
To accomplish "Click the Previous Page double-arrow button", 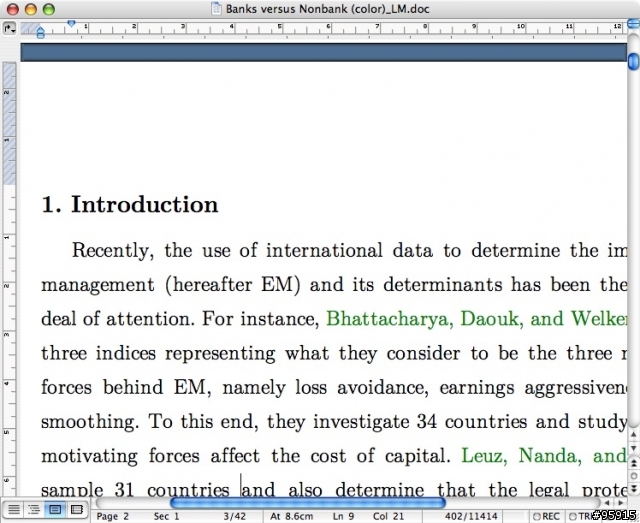I will tap(633, 463).
